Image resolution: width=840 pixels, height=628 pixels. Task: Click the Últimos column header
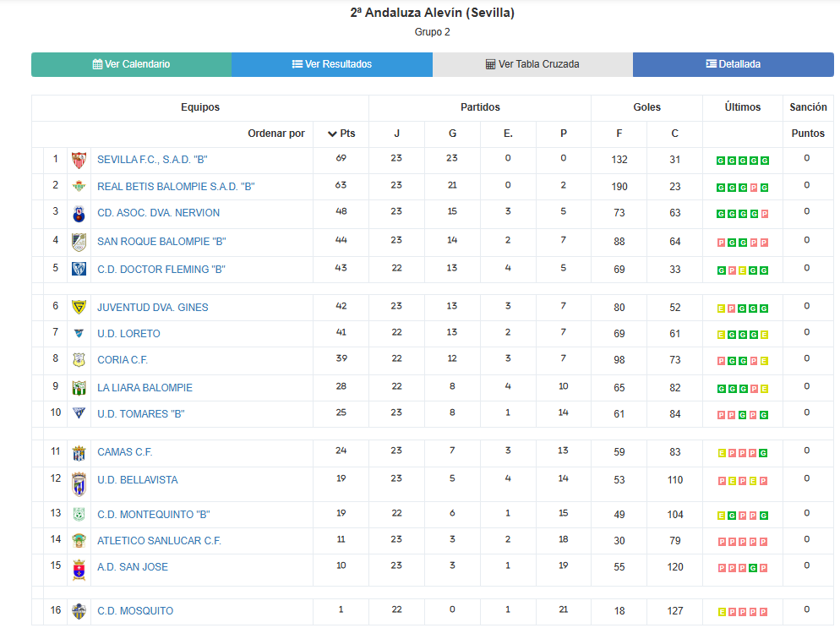pyautogui.click(x=743, y=107)
